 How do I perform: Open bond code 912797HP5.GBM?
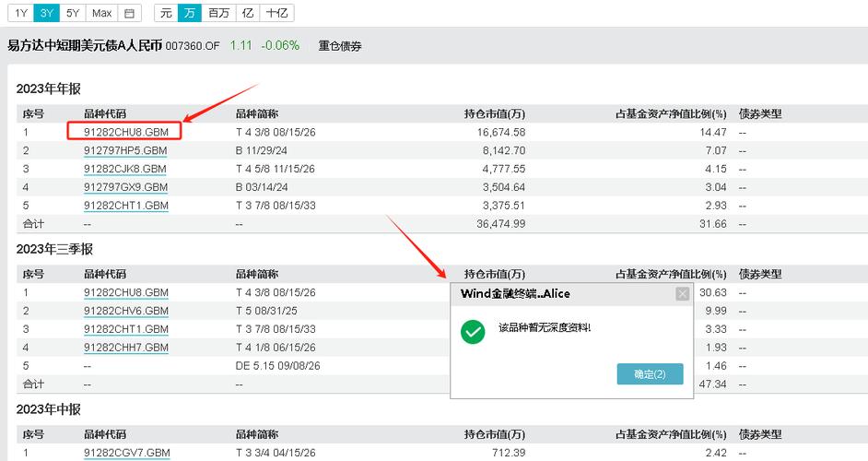point(125,150)
